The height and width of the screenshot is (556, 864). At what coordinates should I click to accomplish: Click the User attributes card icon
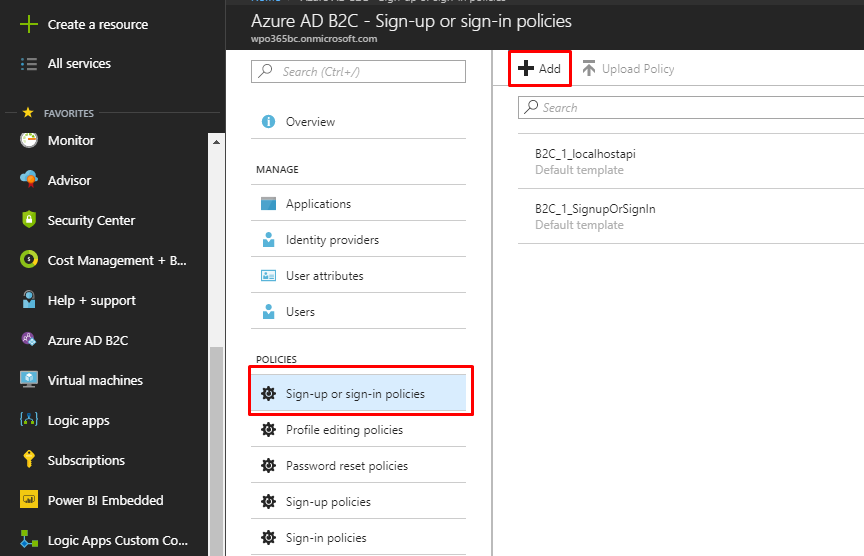[268, 276]
